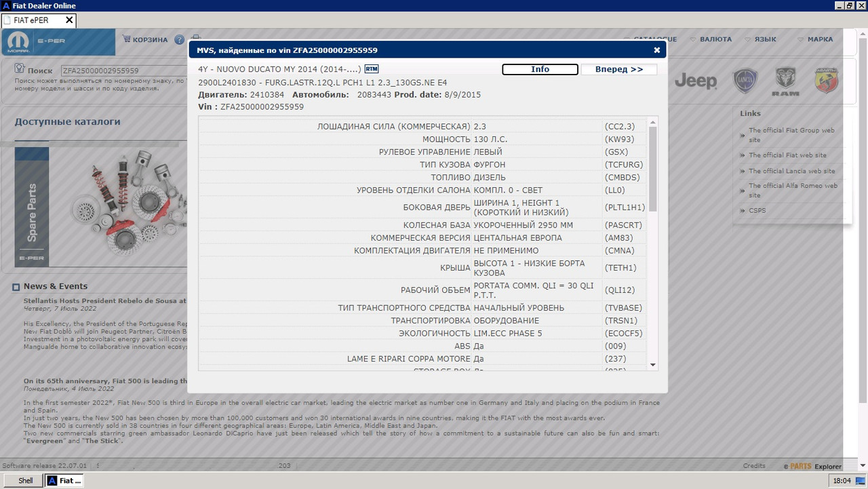Screen dimensions: 868x489
Task: Select row 'ТИП КУЗОВА ФУРГОН'
Action: [422, 165]
